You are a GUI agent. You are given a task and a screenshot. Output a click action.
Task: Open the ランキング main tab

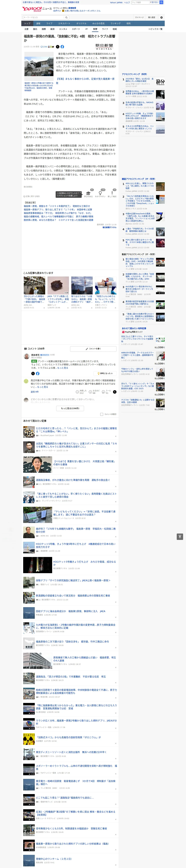tap(115, 24)
